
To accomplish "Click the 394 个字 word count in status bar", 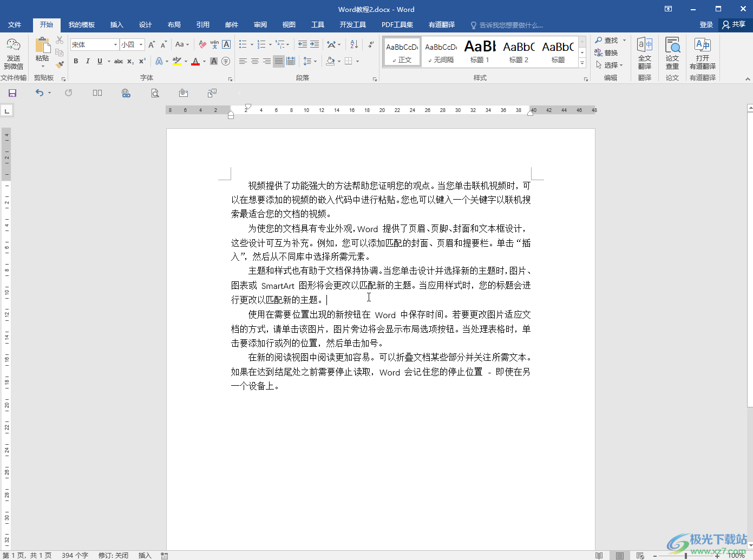I will 75,556.
